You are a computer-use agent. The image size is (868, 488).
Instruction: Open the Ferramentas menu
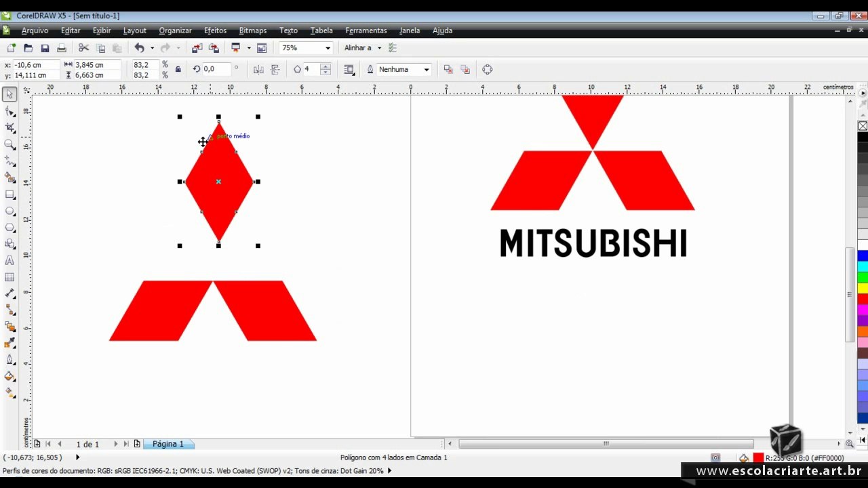pyautogui.click(x=366, y=30)
